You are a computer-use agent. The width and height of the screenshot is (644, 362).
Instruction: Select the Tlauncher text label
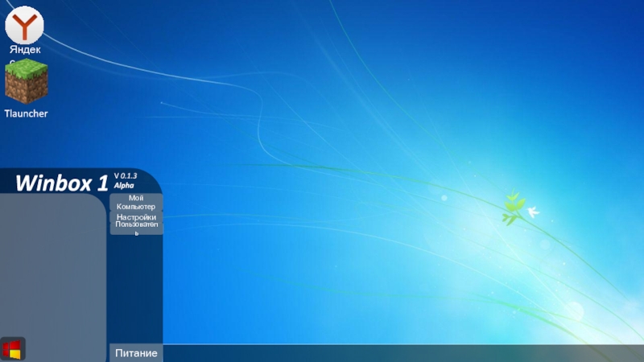(26, 114)
